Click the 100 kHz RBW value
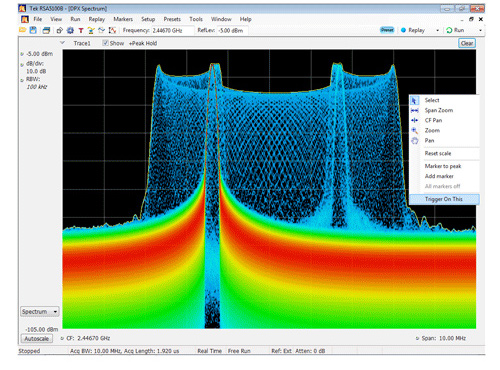This screenshot has height=370, width=500. (x=37, y=87)
